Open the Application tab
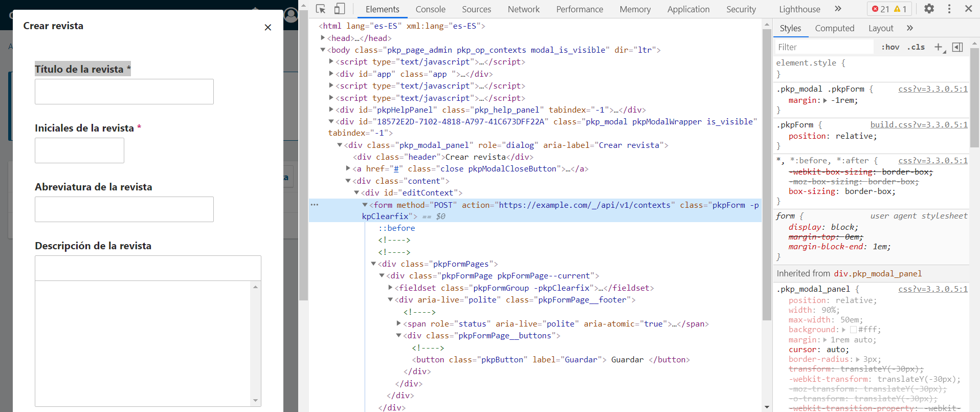980x412 pixels. [x=688, y=9]
